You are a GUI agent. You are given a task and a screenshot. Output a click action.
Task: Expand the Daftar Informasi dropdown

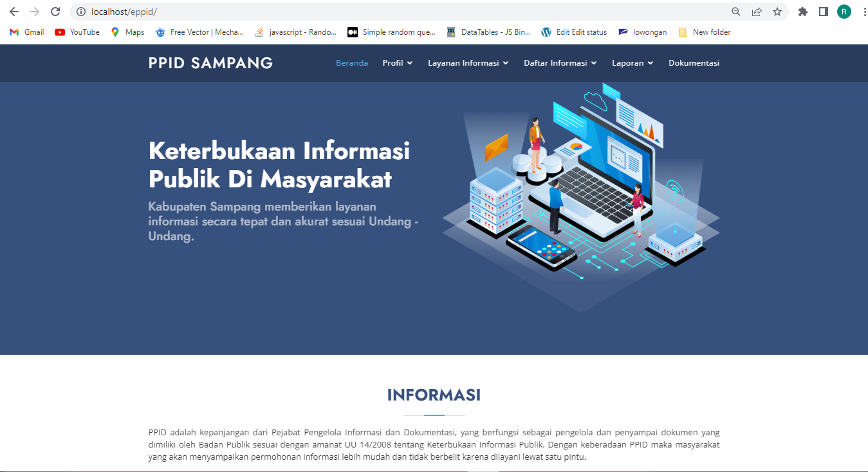tap(560, 63)
